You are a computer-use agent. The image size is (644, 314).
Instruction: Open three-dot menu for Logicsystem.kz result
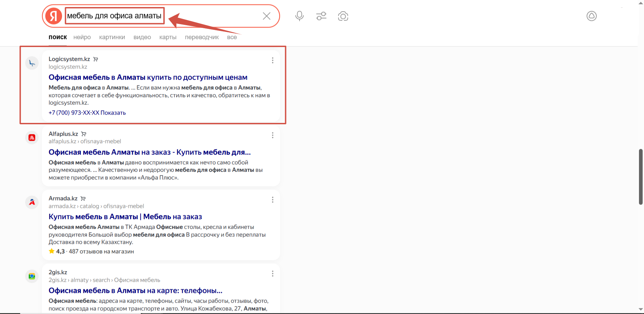tap(272, 60)
